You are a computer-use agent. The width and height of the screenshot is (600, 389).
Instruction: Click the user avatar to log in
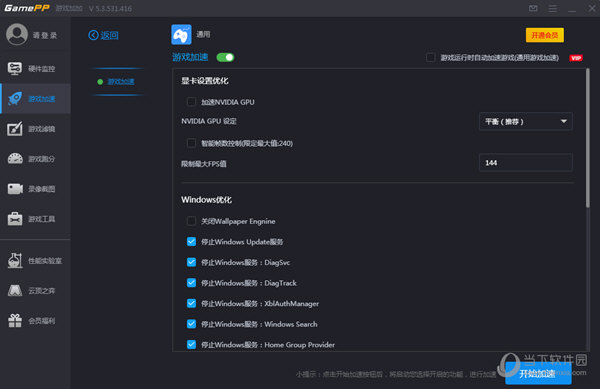click(16, 34)
